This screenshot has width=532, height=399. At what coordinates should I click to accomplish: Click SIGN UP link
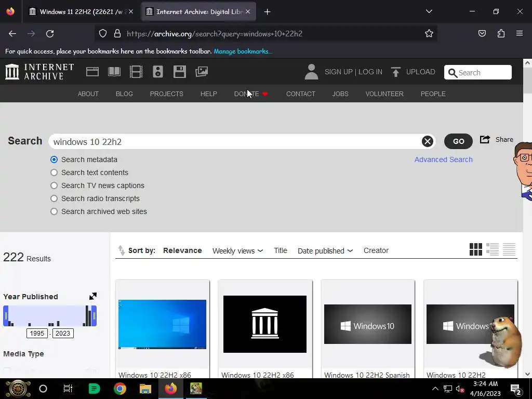coord(338,72)
